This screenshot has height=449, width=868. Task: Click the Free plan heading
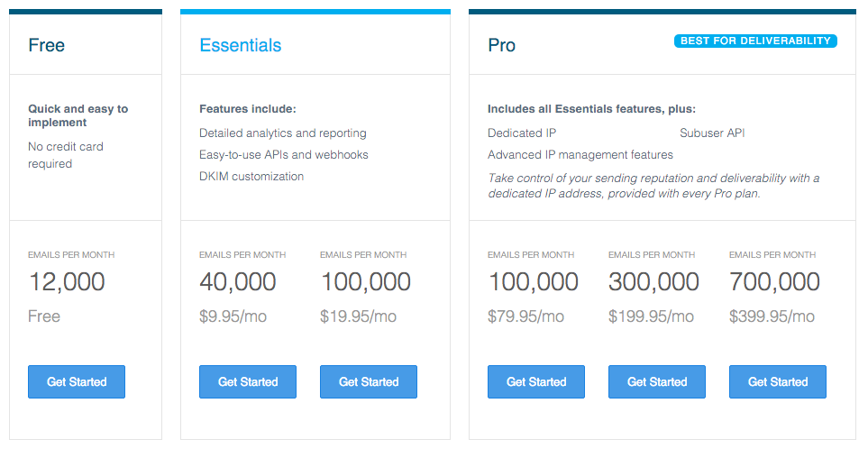[x=47, y=45]
